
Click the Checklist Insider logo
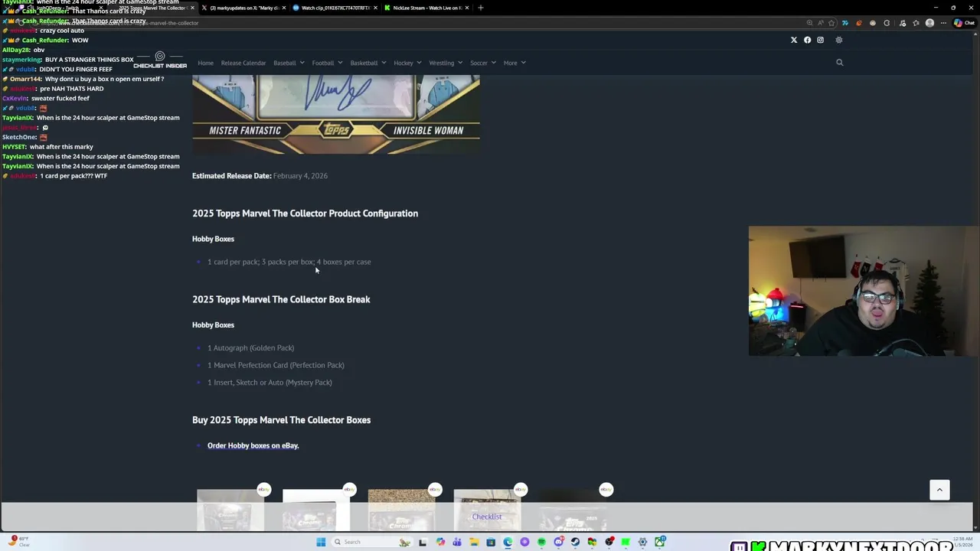160,60
